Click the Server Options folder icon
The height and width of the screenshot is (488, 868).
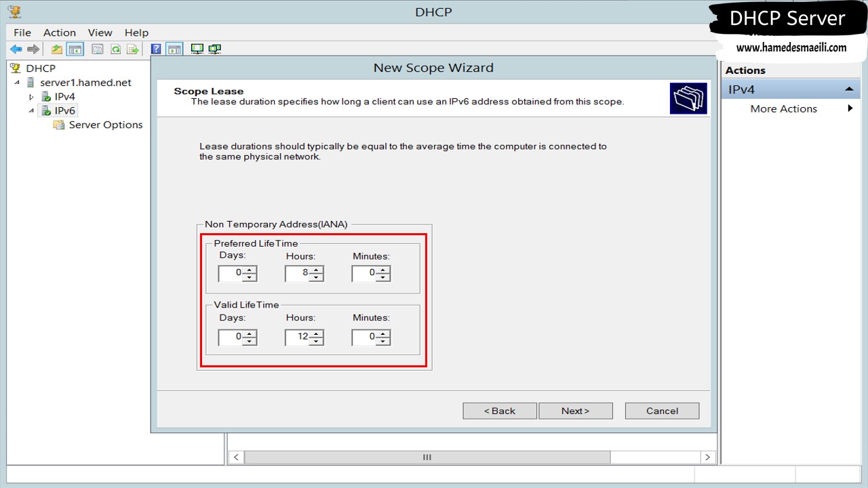click(59, 125)
